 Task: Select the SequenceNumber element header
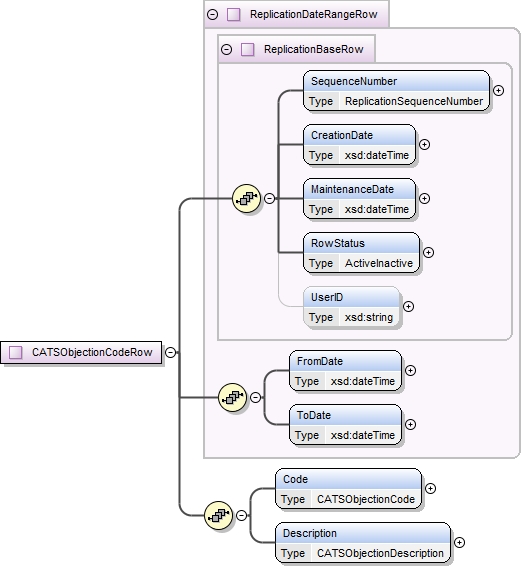tap(396, 81)
